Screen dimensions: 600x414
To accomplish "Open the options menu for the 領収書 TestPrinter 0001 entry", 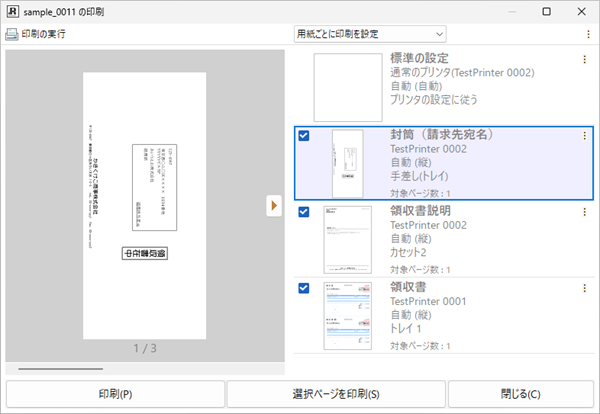I will click(x=584, y=288).
